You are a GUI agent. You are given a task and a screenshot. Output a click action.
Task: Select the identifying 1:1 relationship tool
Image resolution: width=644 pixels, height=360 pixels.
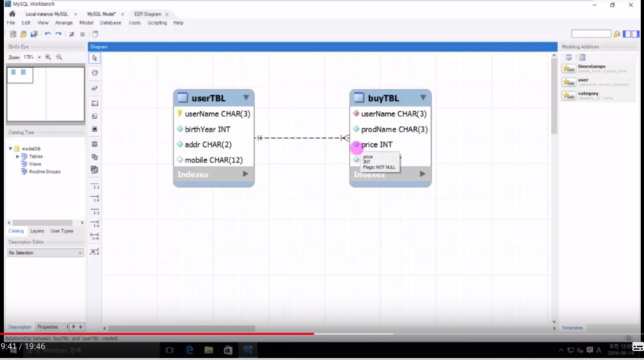(x=95, y=212)
